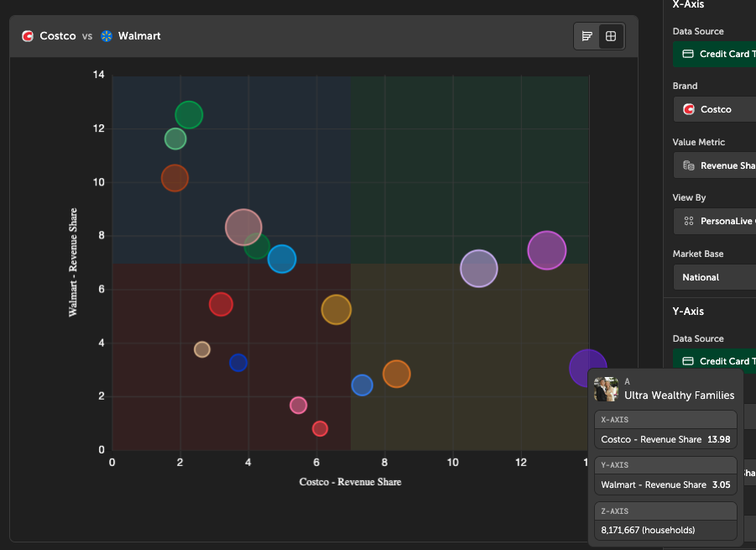The image size is (756, 550).
Task: Click the four-dot icon beside PersonaLive
Action: 689,221
